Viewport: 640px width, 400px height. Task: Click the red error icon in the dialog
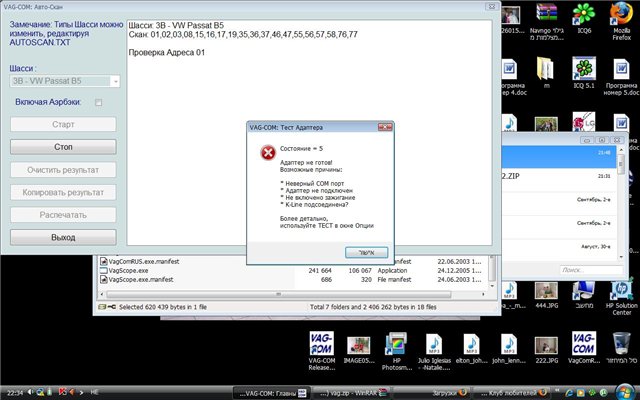(x=268, y=153)
